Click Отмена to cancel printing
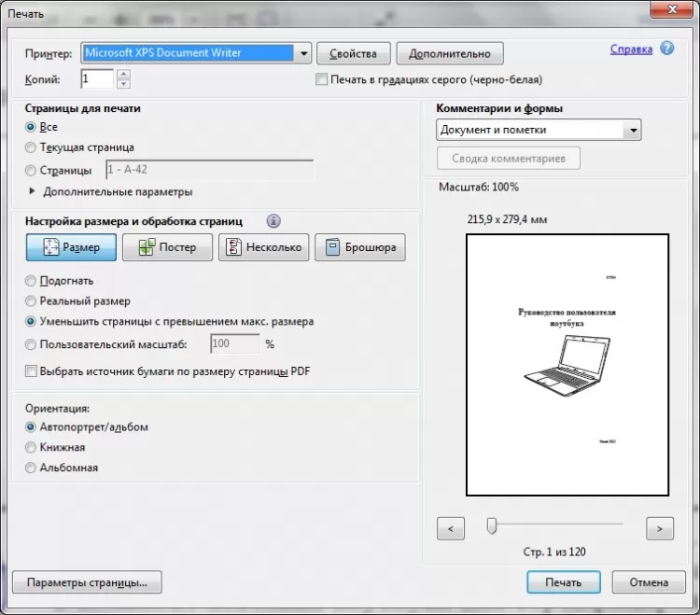 649,582
